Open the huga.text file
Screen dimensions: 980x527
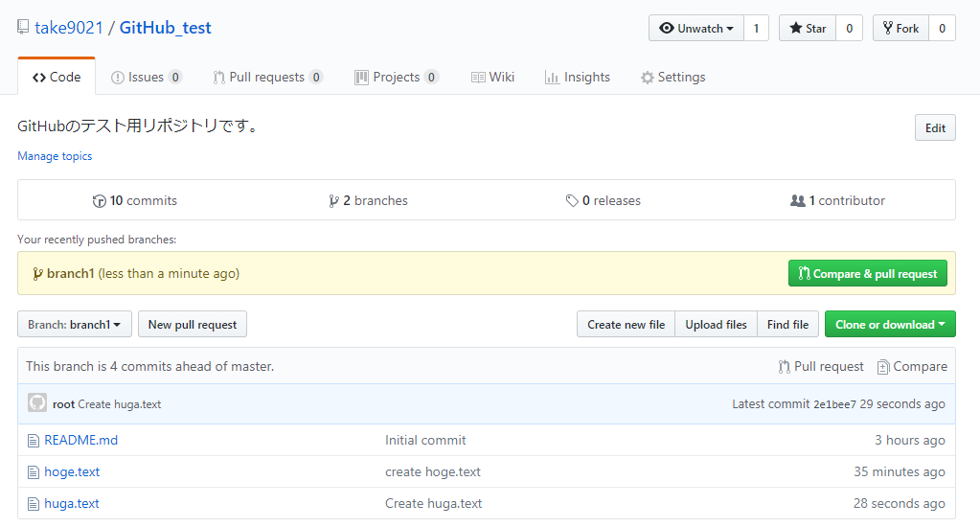[72, 503]
